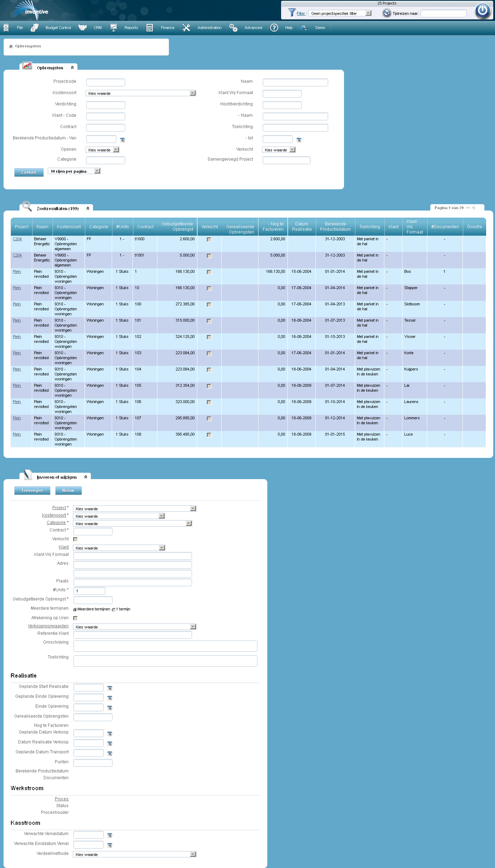Click the Help question mark icon

click(x=274, y=28)
